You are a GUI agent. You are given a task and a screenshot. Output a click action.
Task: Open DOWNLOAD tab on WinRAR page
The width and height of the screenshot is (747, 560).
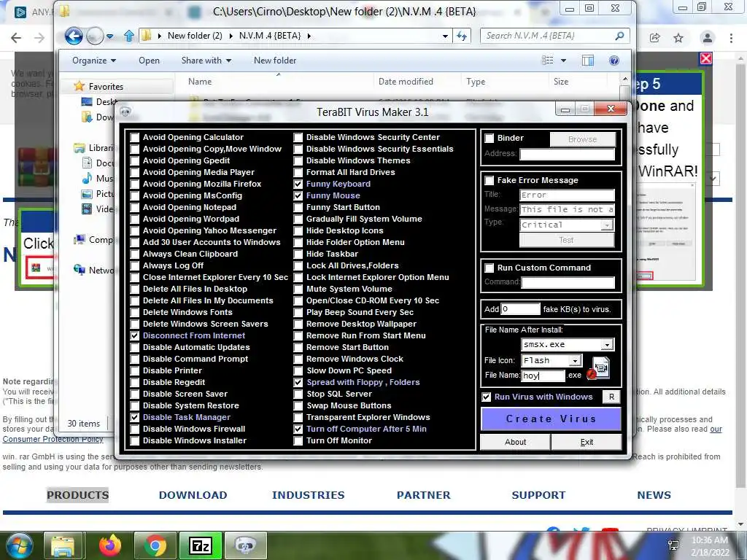coord(193,495)
